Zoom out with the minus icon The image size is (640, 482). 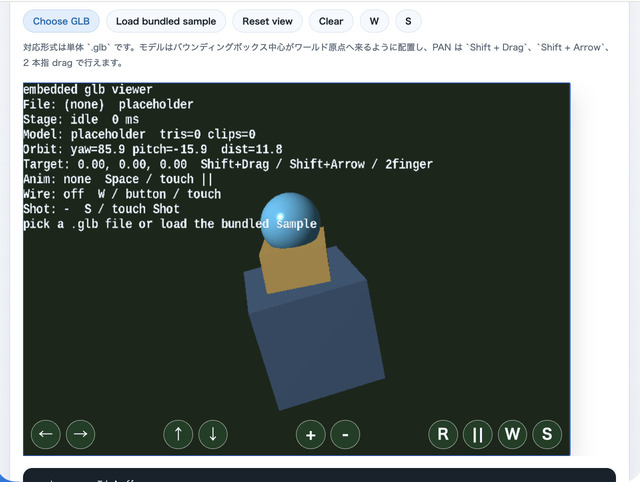tap(345, 434)
